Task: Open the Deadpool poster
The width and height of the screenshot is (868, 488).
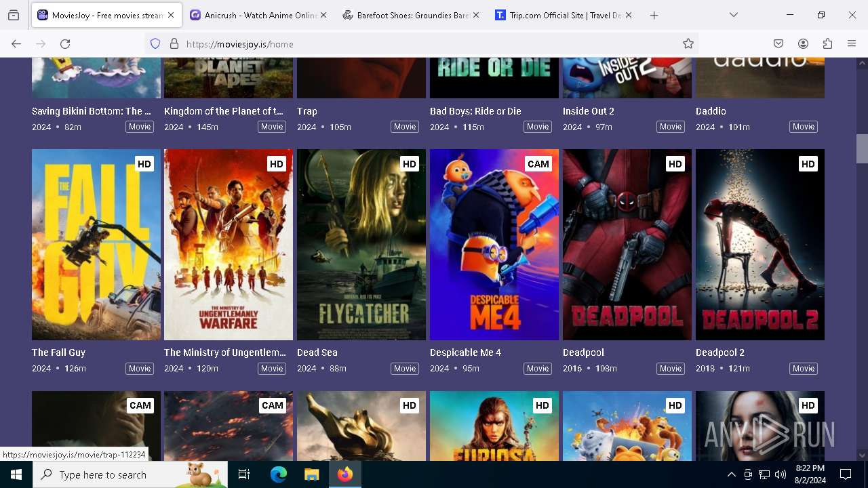Action: click(x=627, y=245)
